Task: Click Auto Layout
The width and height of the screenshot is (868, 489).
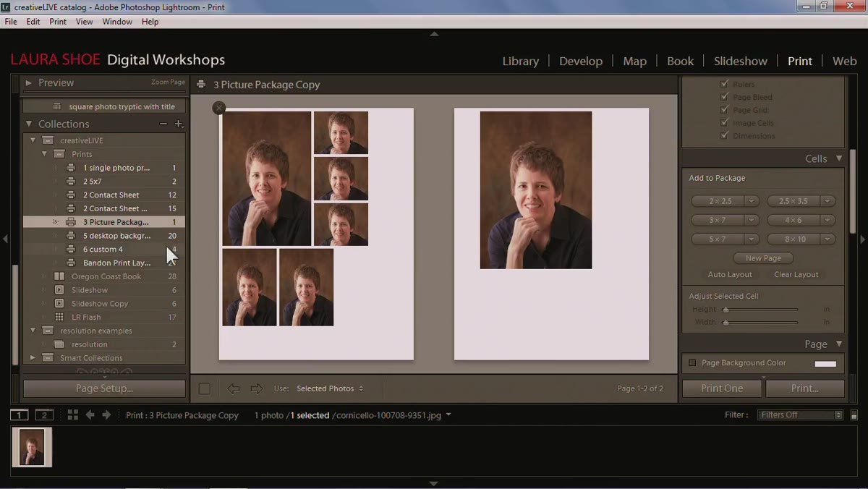Action: (730, 275)
